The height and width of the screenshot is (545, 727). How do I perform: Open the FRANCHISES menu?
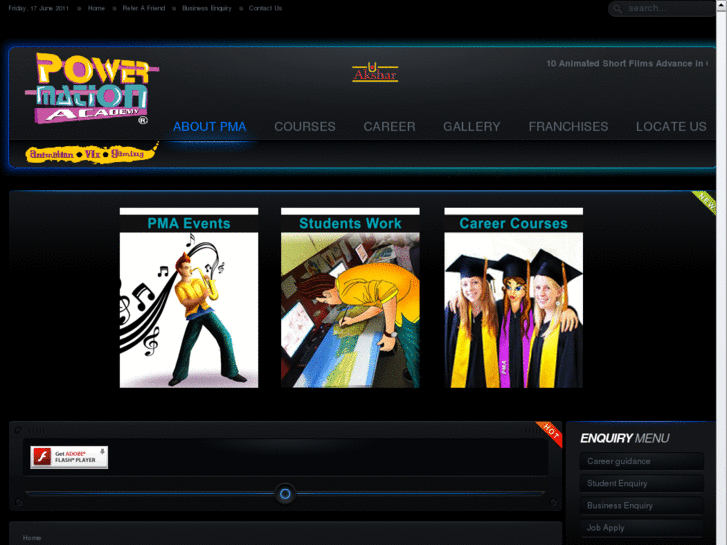point(568,127)
